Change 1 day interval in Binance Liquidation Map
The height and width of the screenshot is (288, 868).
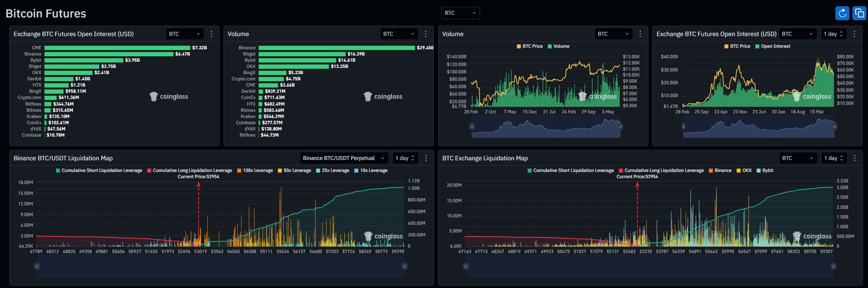tap(405, 158)
